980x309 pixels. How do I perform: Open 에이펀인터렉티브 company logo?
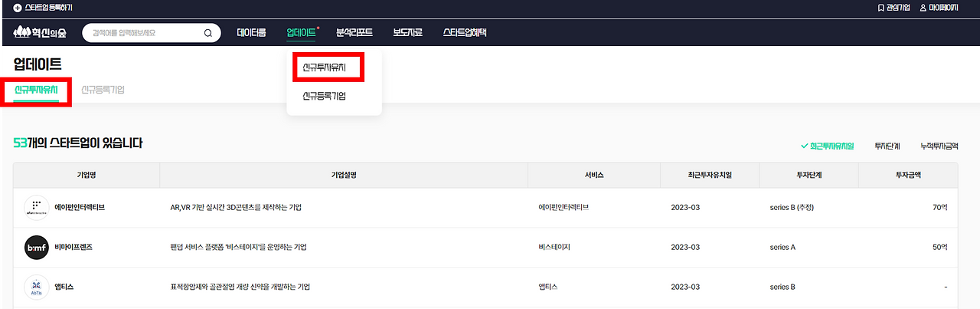pyautogui.click(x=37, y=207)
